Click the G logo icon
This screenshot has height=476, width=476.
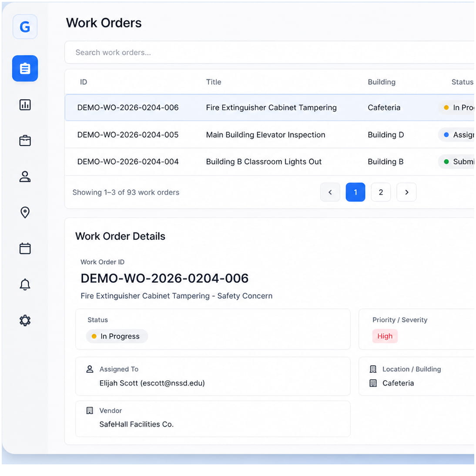click(x=25, y=27)
